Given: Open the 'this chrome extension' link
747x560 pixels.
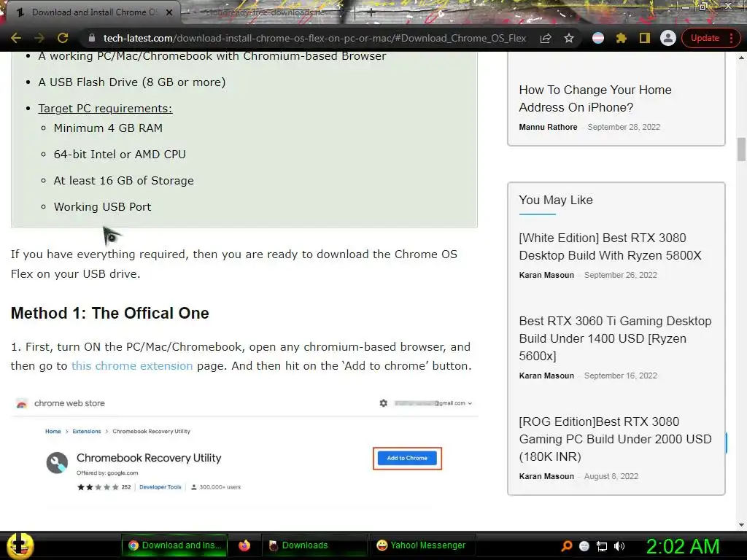Looking at the screenshot, I should [132, 366].
